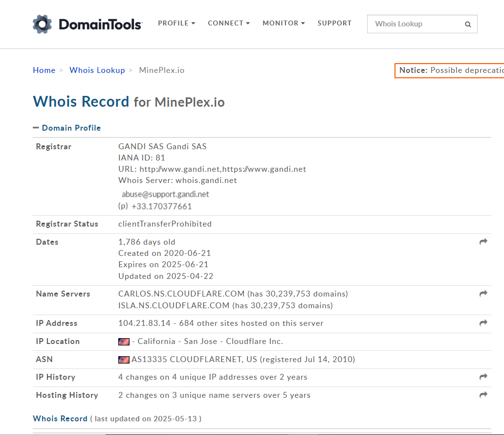
Task: Click the 104.21.83.14 IP address text
Action: click(x=144, y=323)
